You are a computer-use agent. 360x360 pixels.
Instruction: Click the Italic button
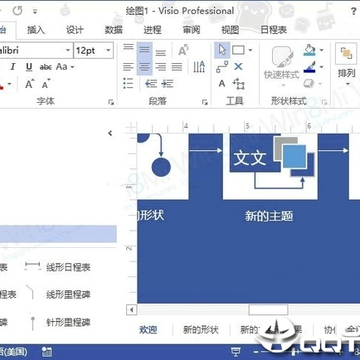(13, 67)
